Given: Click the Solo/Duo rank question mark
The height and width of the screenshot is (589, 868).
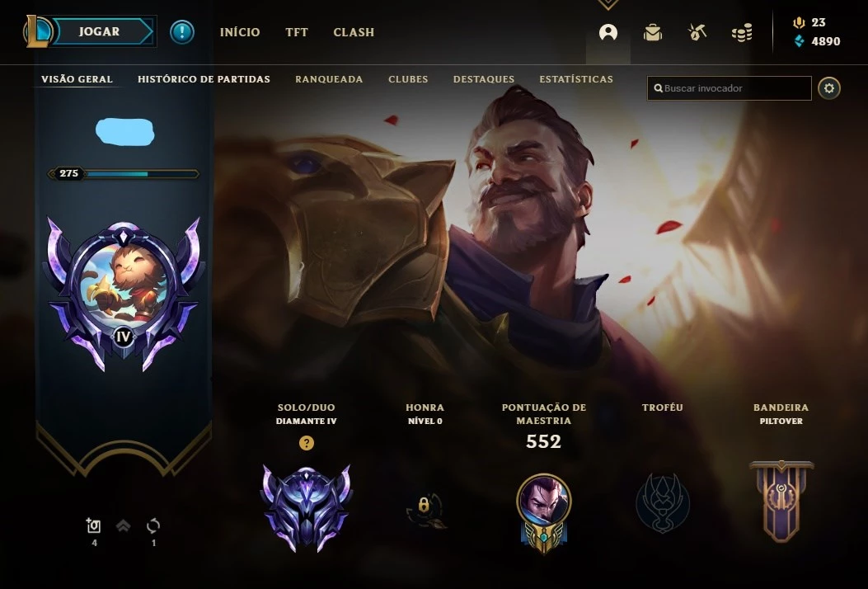Looking at the screenshot, I should click(306, 443).
